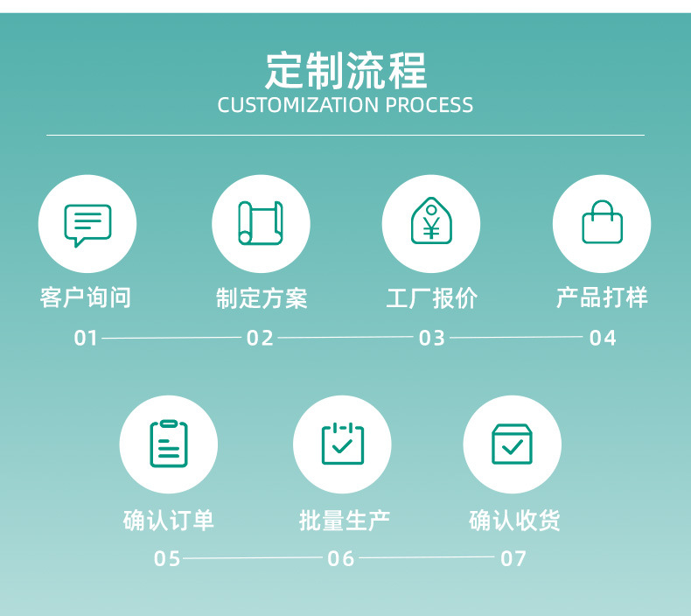Viewport: 691px width, 616px height.
Task: Click the 产品打样 label
Action: (602, 297)
